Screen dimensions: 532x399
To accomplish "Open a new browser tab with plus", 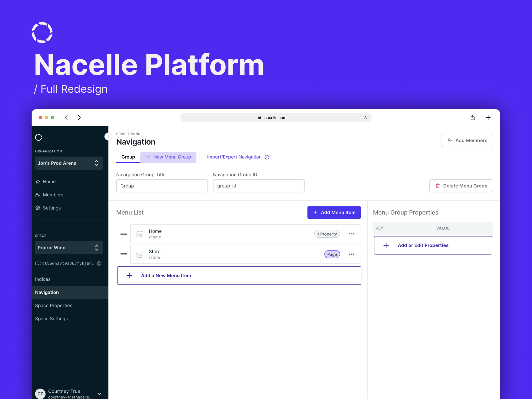I will [x=488, y=117].
